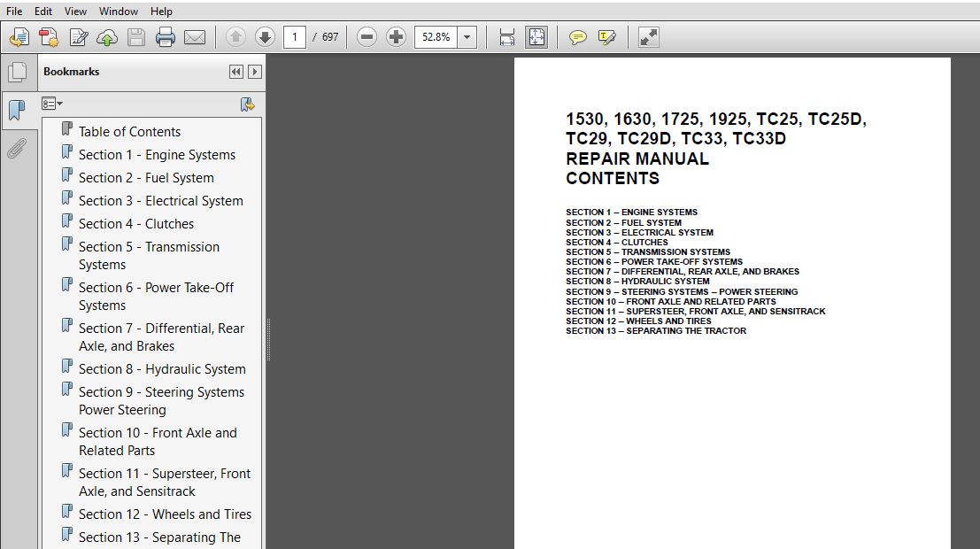Image resolution: width=980 pixels, height=549 pixels.
Task: Open the Attachments paperclip panel icon
Action: coord(17,149)
